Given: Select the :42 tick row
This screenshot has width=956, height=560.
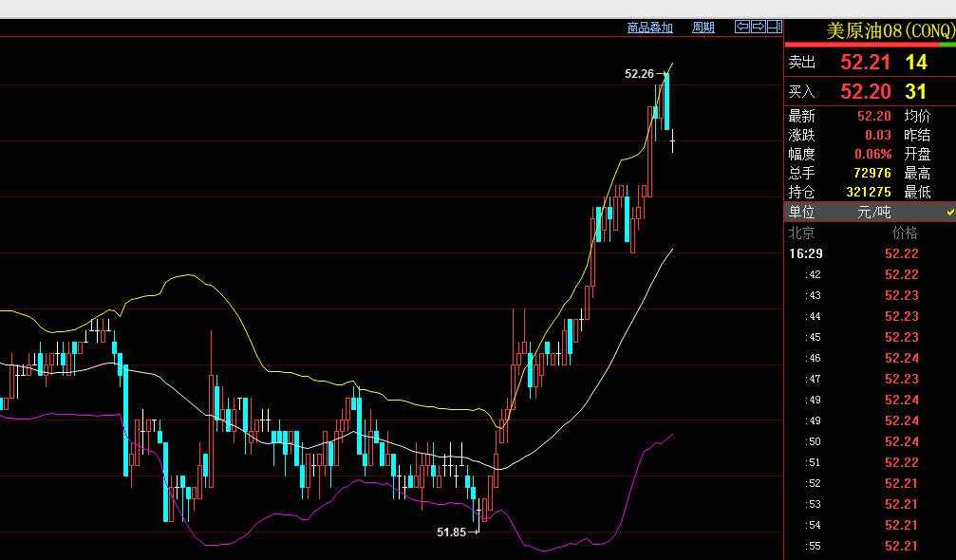Looking at the screenshot, I should [x=870, y=275].
